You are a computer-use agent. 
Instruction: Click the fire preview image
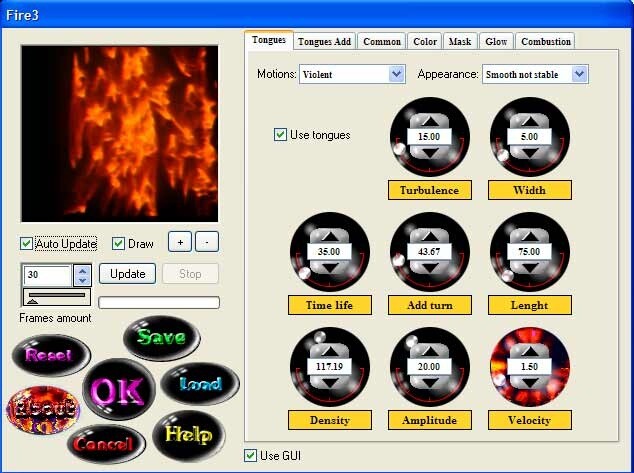[x=120, y=133]
